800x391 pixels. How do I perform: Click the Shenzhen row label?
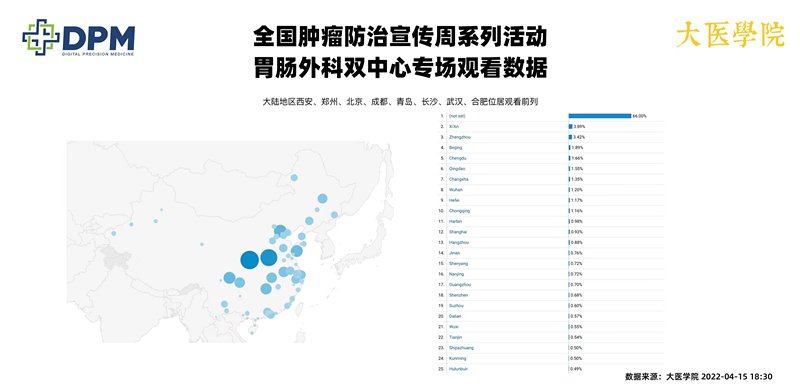point(458,295)
